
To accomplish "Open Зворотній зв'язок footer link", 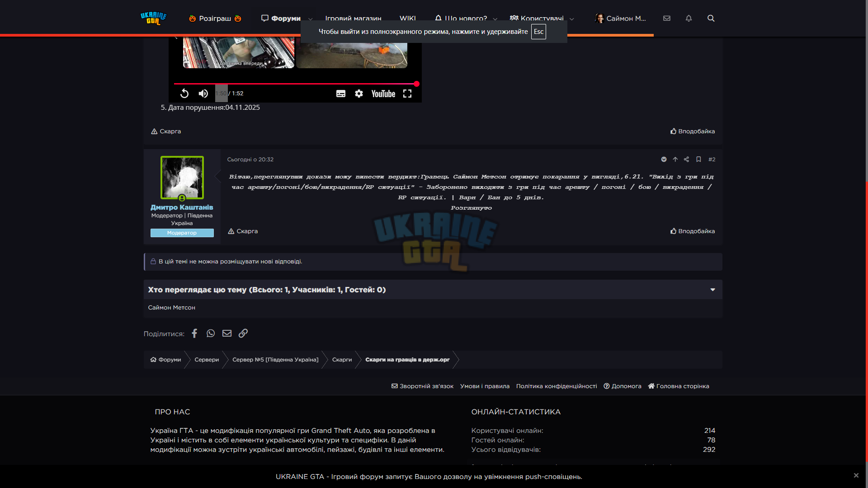I will 422,386.
